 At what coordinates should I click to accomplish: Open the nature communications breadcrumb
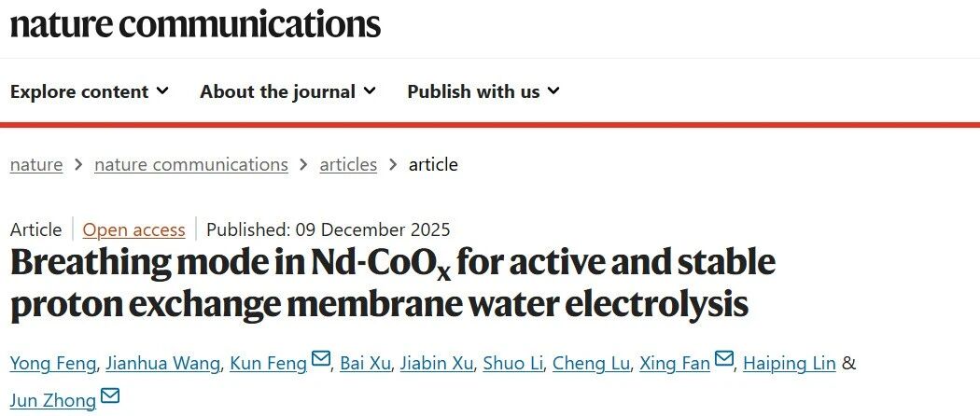(x=191, y=165)
